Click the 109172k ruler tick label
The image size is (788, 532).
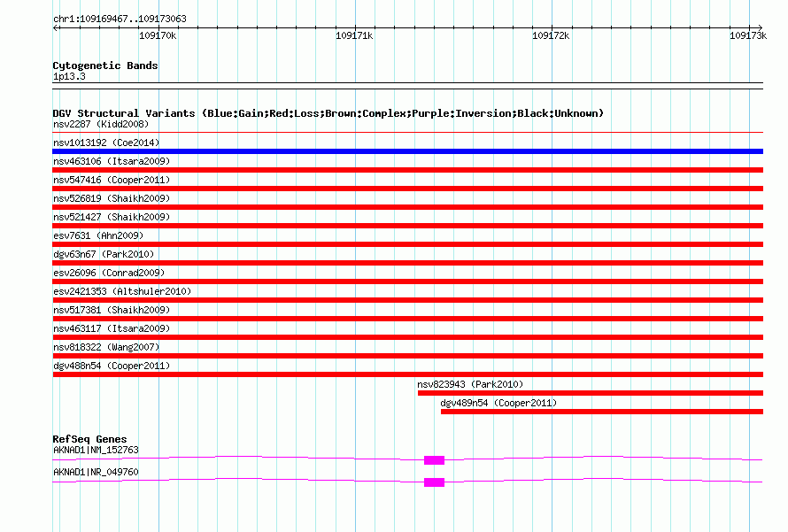pos(551,35)
